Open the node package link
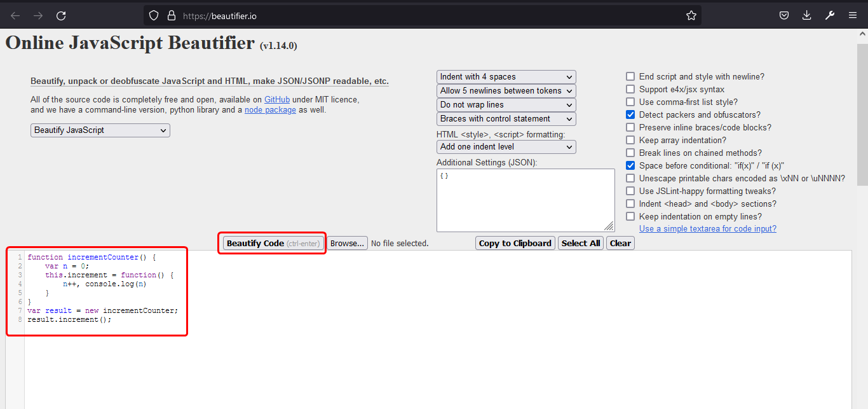The image size is (868, 409). pyautogui.click(x=270, y=109)
